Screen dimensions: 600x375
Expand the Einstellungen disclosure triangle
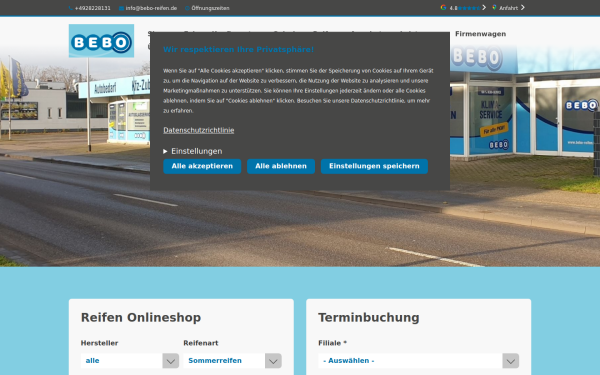coord(165,151)
